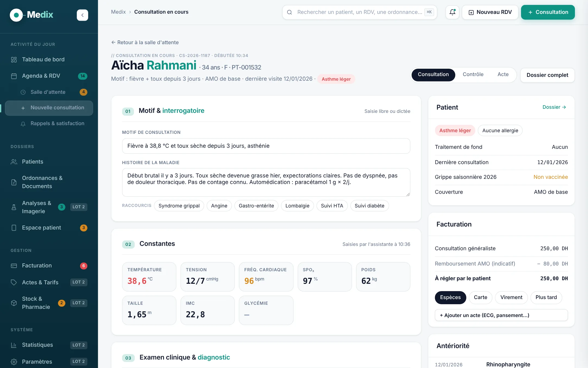
Task: Collapse the sidebar with the chevron button
Action: pyautogui.click(x=82, y=15)
